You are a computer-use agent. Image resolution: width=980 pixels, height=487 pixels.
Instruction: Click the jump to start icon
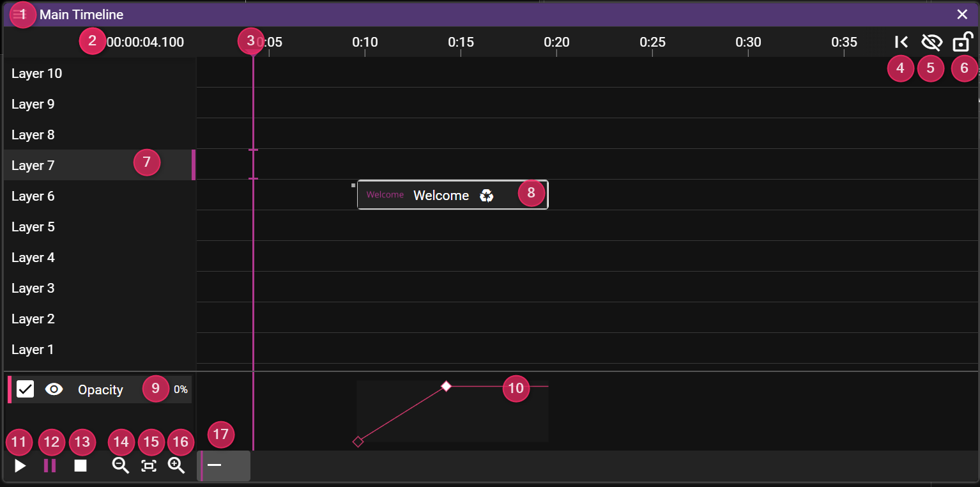tap(901, 42)
